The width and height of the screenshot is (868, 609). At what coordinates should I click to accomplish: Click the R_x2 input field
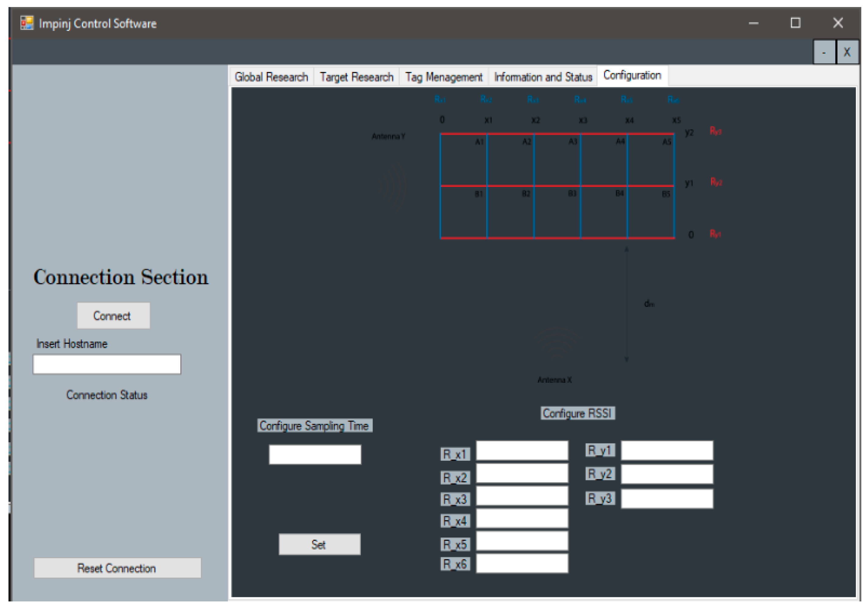click(522, 473)
